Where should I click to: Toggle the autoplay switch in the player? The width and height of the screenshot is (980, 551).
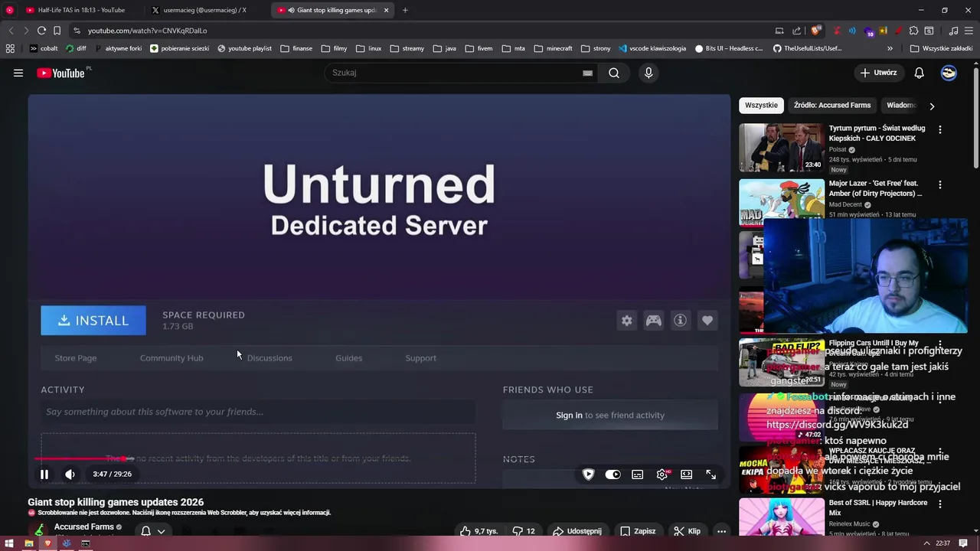[612, 474]
